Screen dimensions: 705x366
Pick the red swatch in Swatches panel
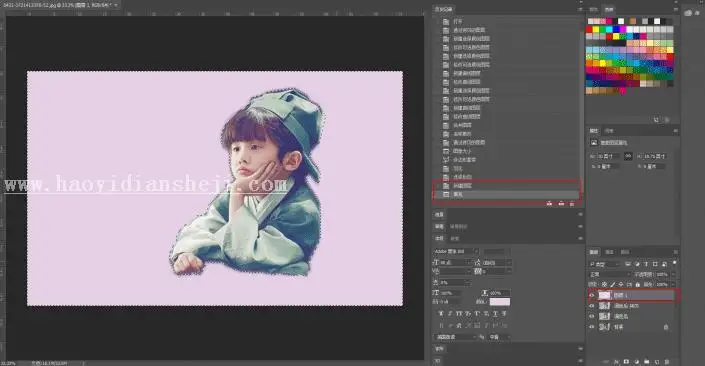[x=589, y=30]
